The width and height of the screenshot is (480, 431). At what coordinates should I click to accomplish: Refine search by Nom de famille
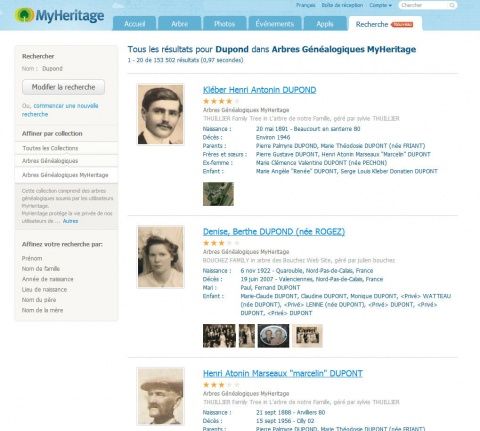pos(41,269)
